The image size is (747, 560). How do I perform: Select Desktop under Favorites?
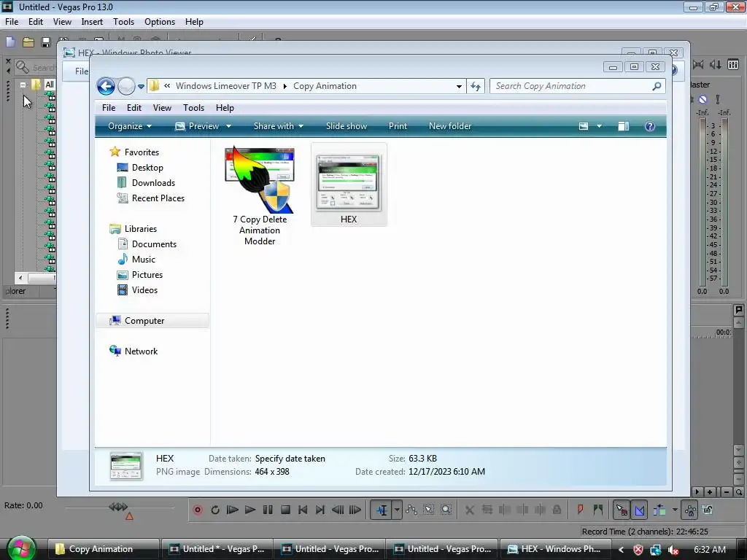(x=147, y=168)
